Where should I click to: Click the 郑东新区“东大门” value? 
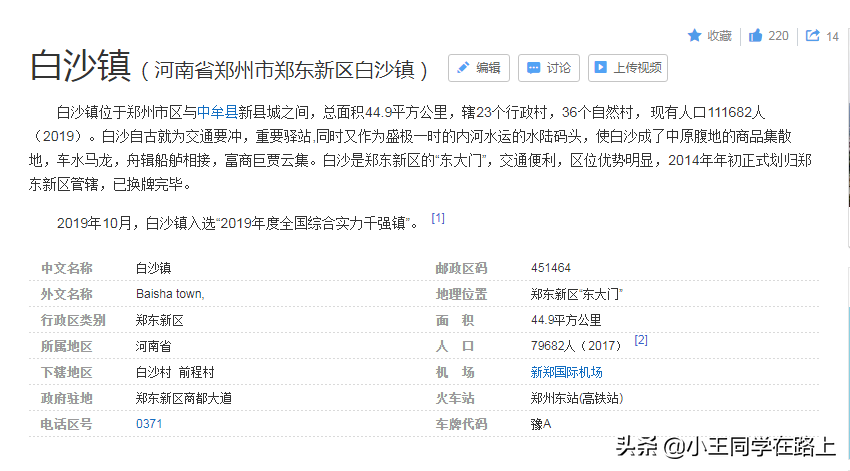[577, 294]
